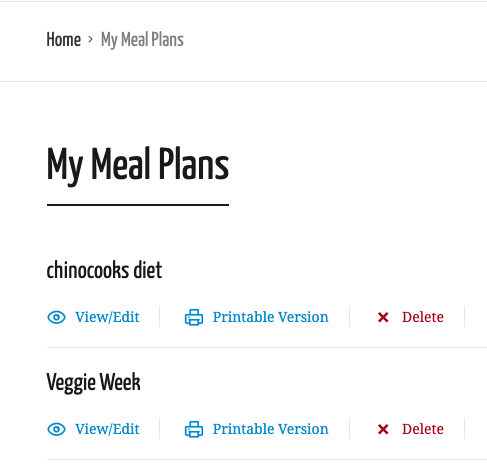Open View/Edit for Veggie Week
487x476 pixels.
click(107, 429)
